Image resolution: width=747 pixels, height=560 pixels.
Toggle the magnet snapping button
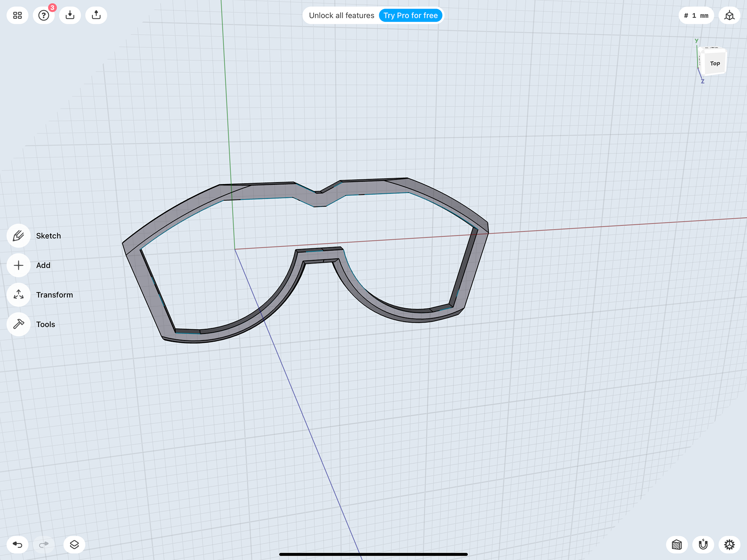(703, 544)
